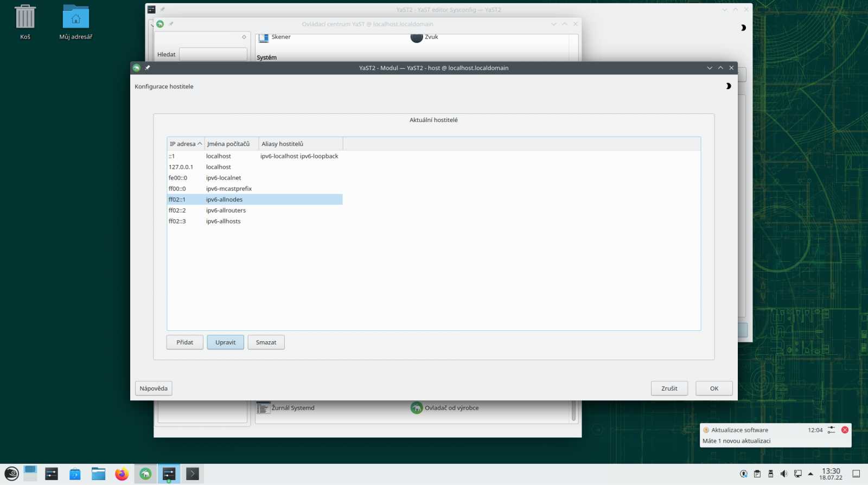868x485 pixels.
Task: Click the YaST icon in host window titlebar
Action: pyautogui.click(x=137, y=68)
